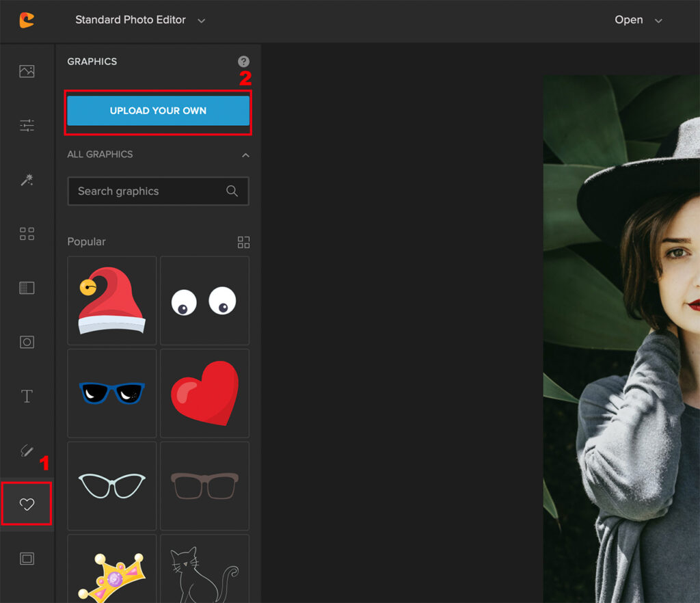Image resolution: width=700 pixels, height=603 pixels.
Task: Select the Touch Up circle-in-square icon
Action: [x=27, y=343]
